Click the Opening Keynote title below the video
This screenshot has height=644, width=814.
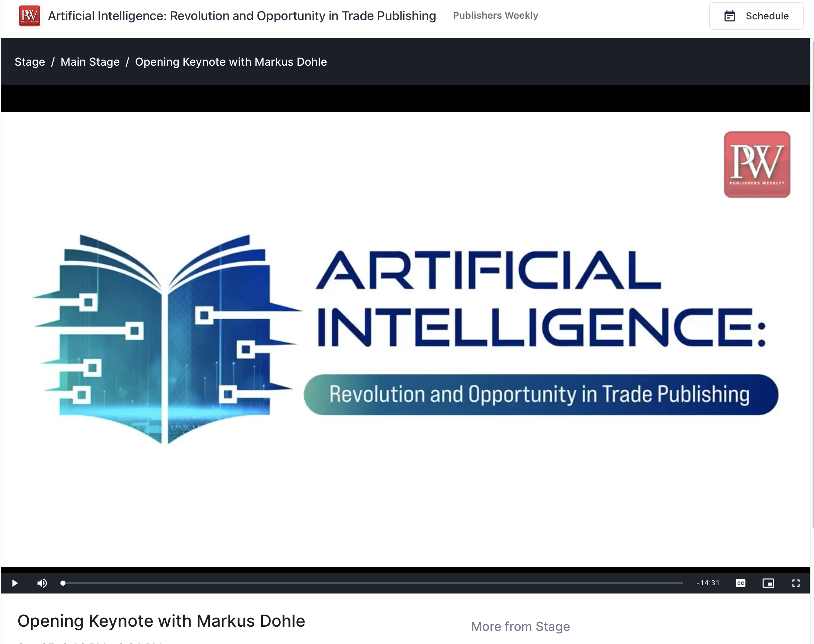(x=161, y=621)
